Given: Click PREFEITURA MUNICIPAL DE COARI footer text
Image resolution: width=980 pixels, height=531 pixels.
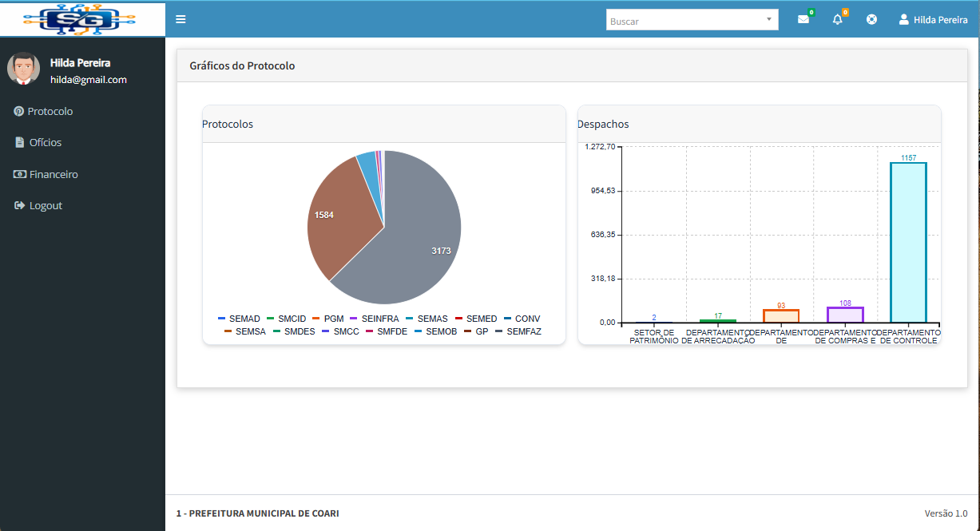Looking at the screenshot, I should coord(264,513).
